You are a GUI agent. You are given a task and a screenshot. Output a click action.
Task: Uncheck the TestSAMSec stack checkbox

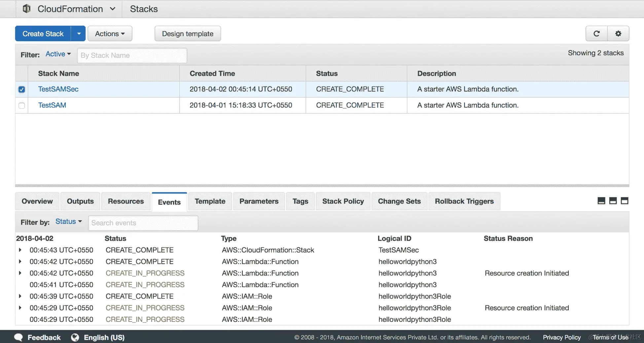(x=22, y=89)
